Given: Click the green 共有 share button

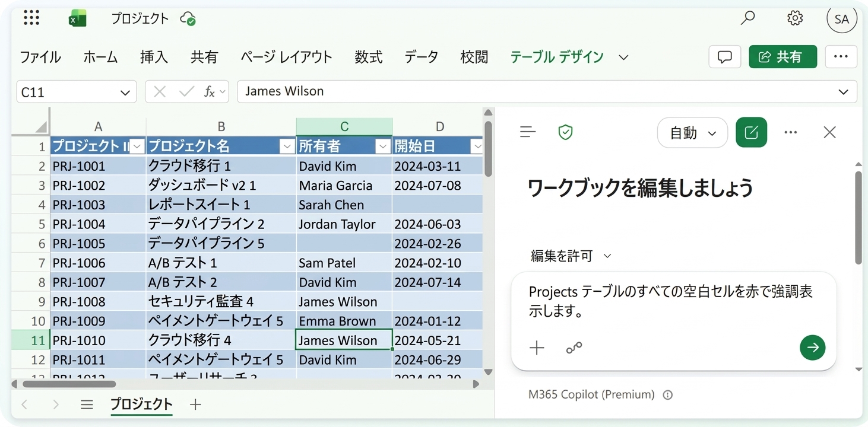Looking at the screenshot, I should tap(783, 57).
